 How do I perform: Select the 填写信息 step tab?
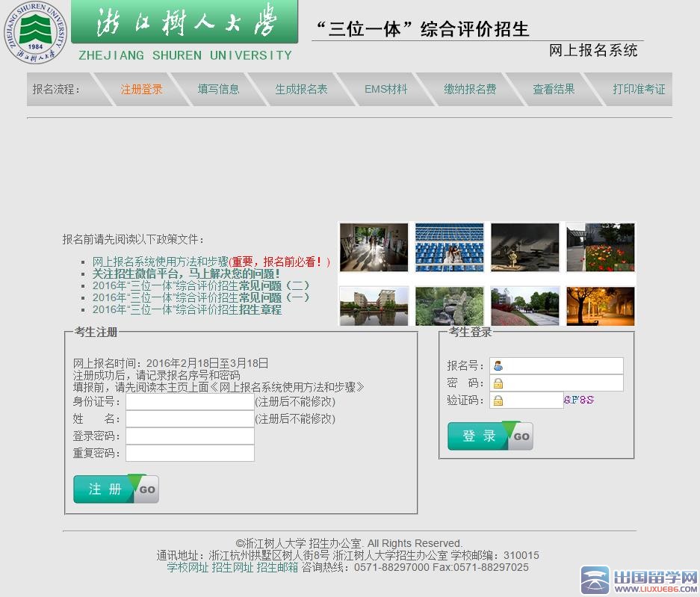coord(218,89)
